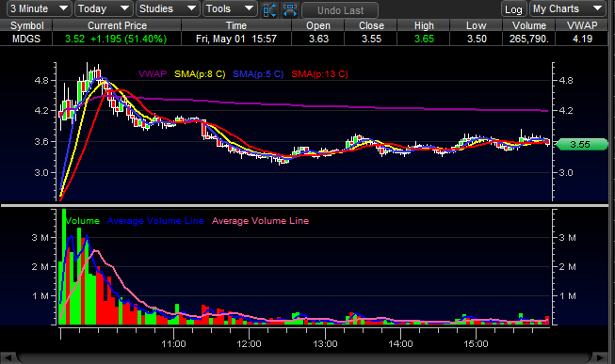Click the scrollbar left arrow
The width and height of the screenshot is (615, 364).
[x=8, y=357]
